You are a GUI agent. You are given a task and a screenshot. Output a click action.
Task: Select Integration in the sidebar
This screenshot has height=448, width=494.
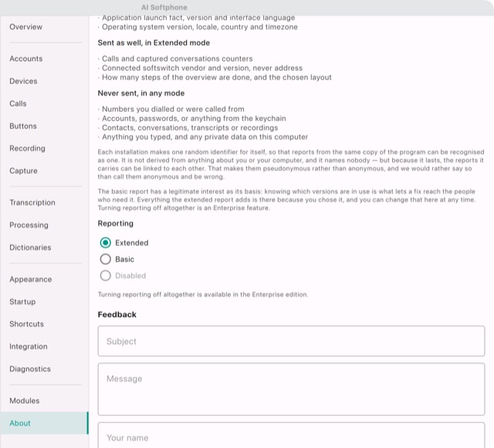[x=29, y=346]
